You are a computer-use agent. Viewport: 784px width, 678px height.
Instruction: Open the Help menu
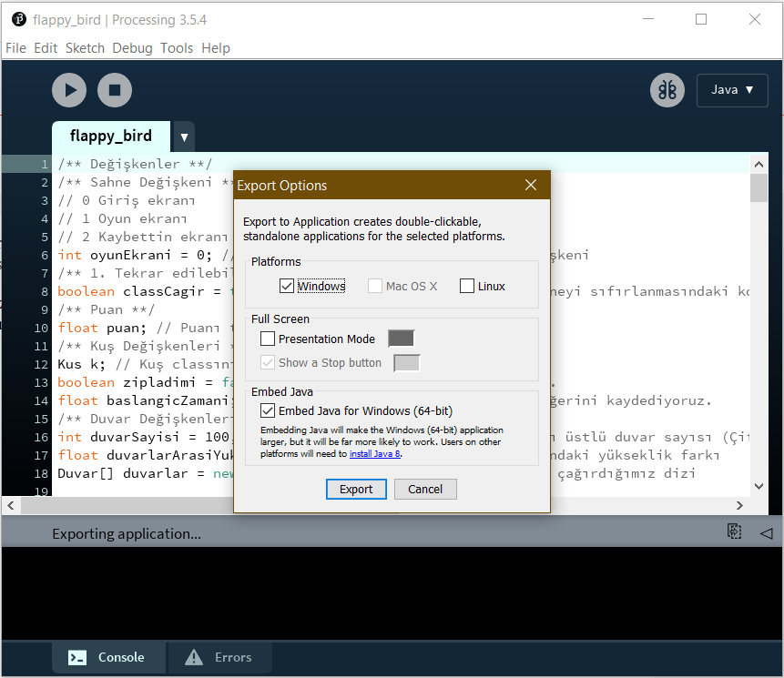click(x=216, y=48)
